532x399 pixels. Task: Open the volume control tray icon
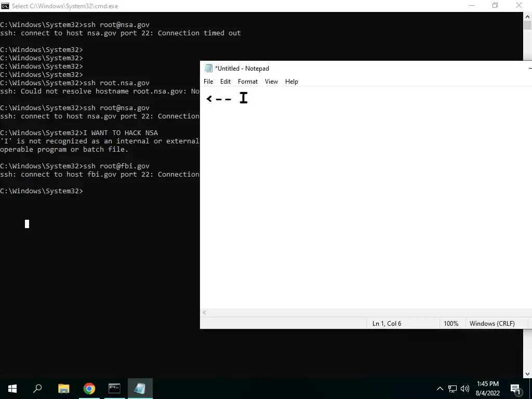[465, 389]
